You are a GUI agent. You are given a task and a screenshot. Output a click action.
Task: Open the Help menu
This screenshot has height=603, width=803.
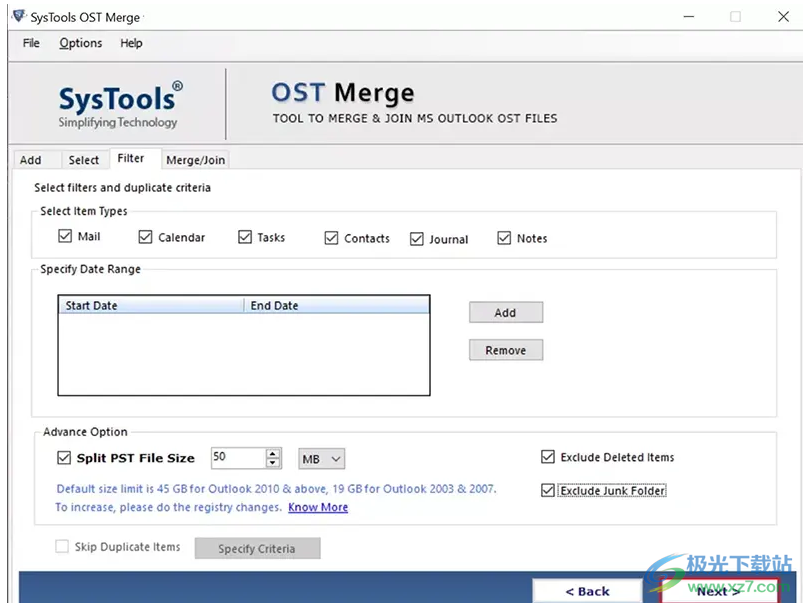131,43
